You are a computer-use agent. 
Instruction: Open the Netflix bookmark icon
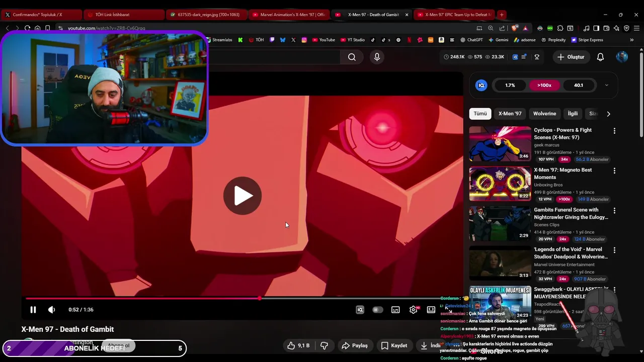[x=409, y=40]
